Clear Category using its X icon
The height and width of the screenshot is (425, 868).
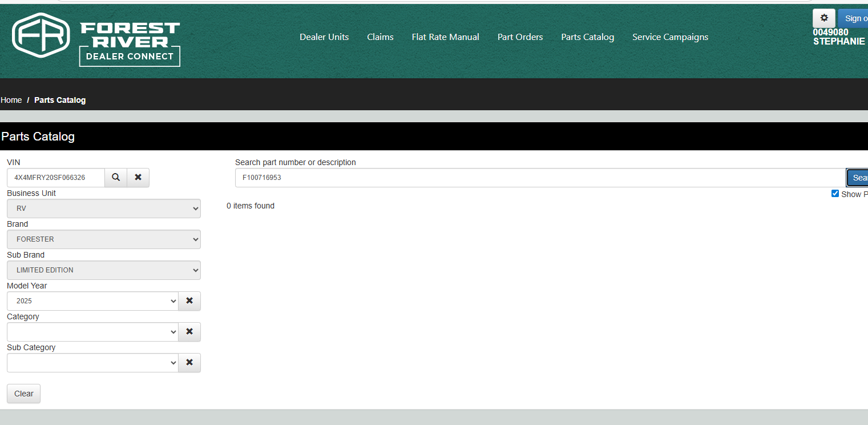[x=189, y=332]
